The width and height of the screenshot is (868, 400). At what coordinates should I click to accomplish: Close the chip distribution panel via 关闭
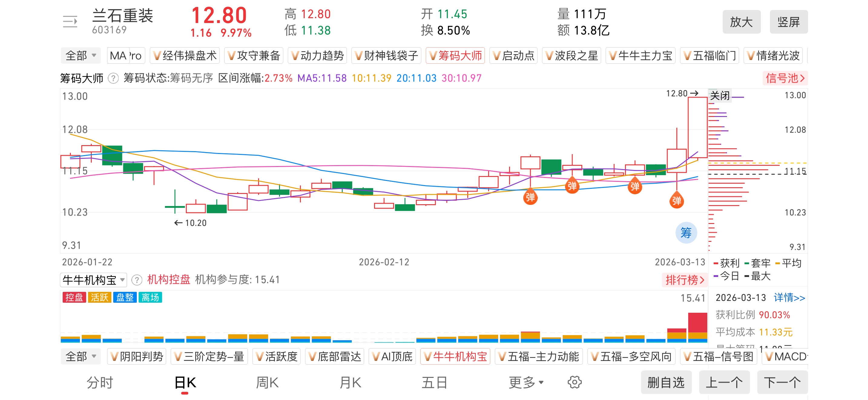point(720,96)
